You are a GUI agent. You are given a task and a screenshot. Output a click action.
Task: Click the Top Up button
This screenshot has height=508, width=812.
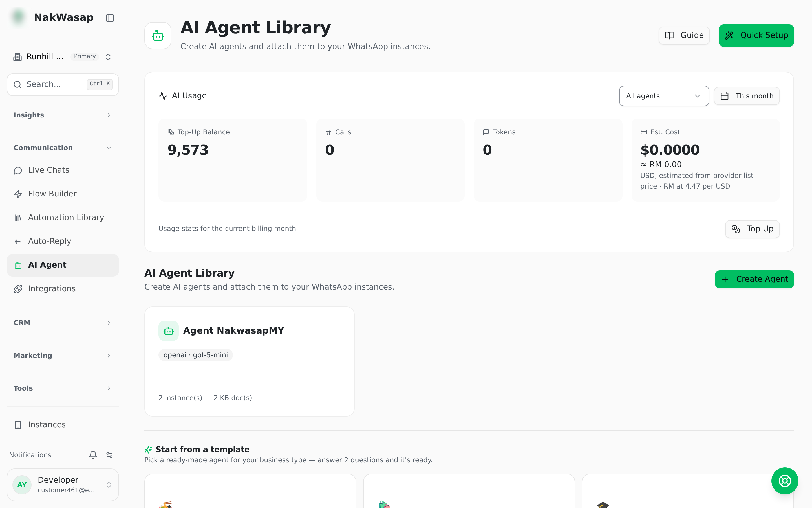752,229
